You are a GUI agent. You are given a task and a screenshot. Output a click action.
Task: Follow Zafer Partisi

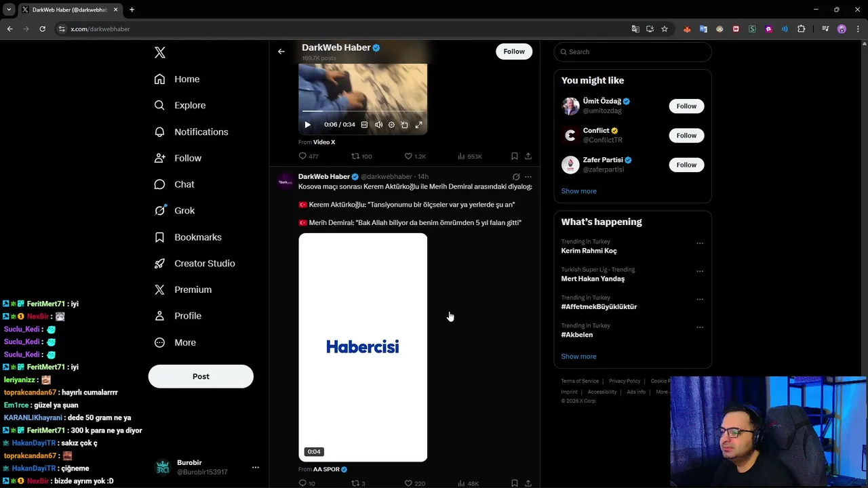[x=686, y=165]
